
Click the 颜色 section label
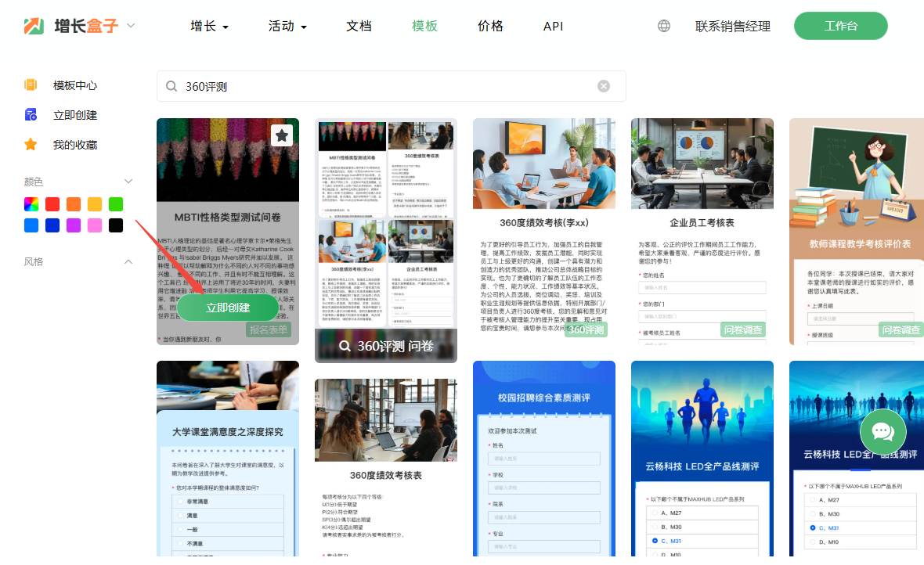click(x=34, y=182)
